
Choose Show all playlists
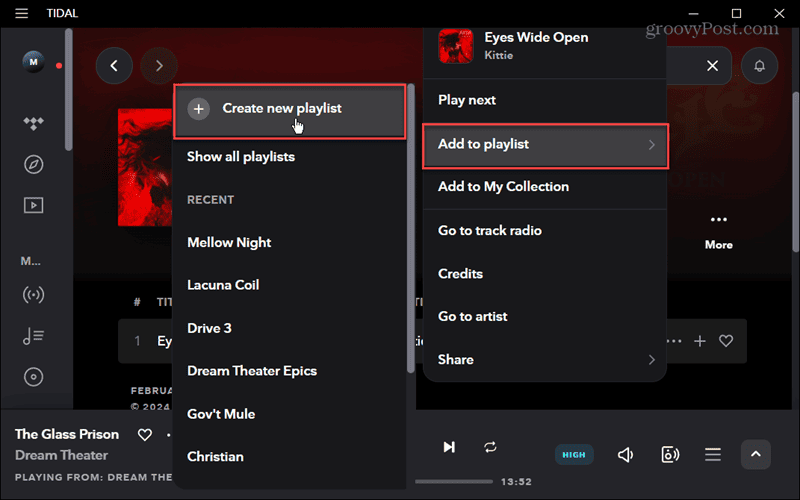[x=241, y=157]
